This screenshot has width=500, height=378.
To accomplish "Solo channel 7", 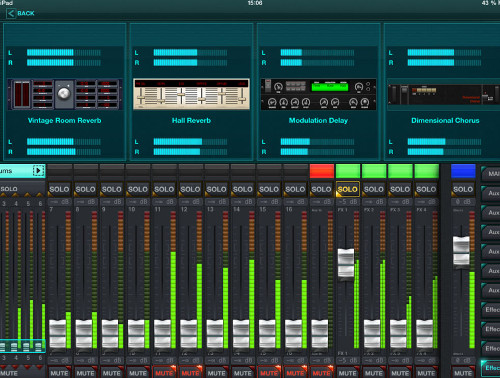I will point(59,189).
